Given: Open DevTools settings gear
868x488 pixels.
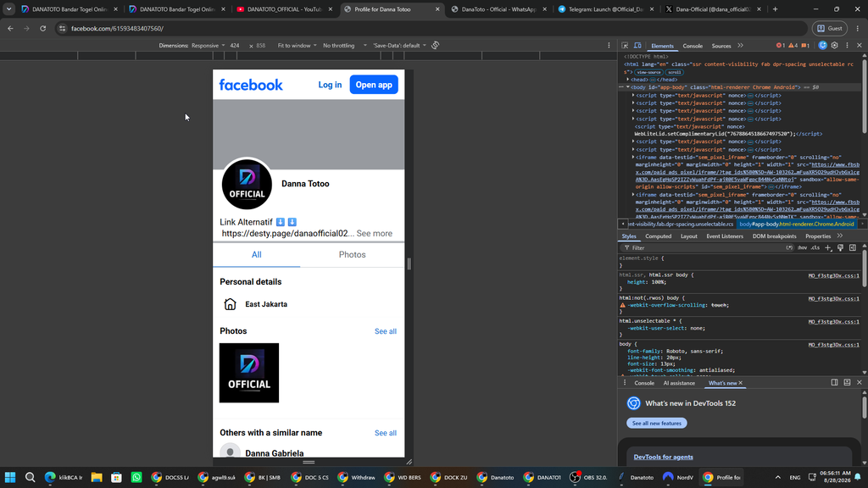Looking at the screenshot, I should [835, 46].
